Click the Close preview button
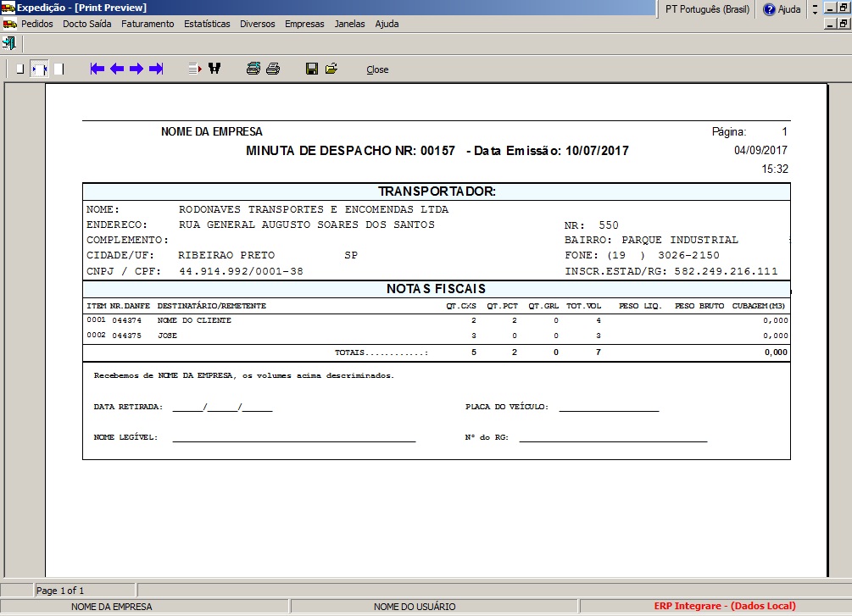The height and width of the screenshot is (616, 852). click(377, 69)
